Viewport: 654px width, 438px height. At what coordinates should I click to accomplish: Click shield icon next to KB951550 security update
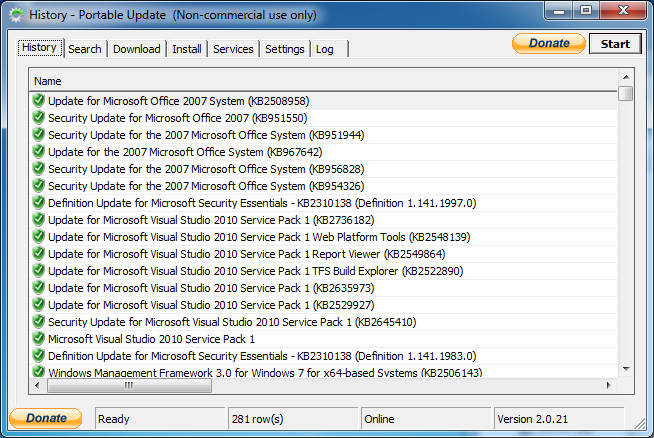click(38, 118)
